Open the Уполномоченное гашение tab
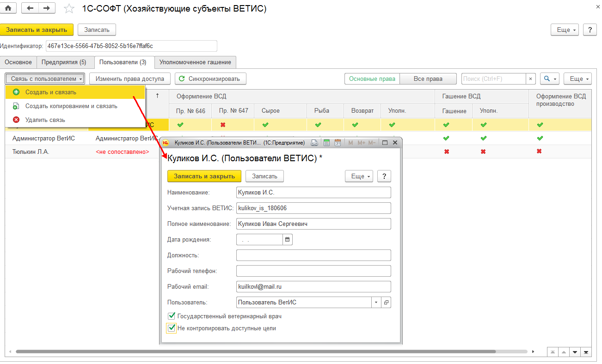Screen dimensions: 602x364 (x=195, y=62)
